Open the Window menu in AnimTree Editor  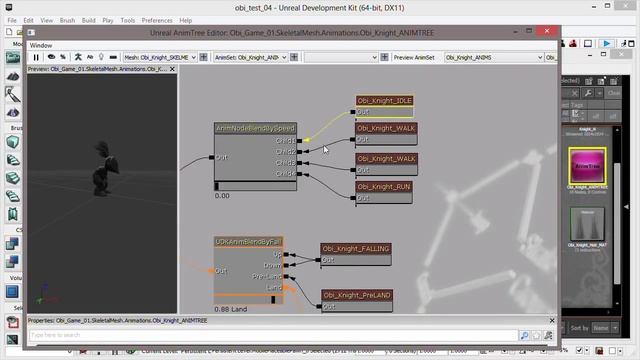(x=41, y=45)
